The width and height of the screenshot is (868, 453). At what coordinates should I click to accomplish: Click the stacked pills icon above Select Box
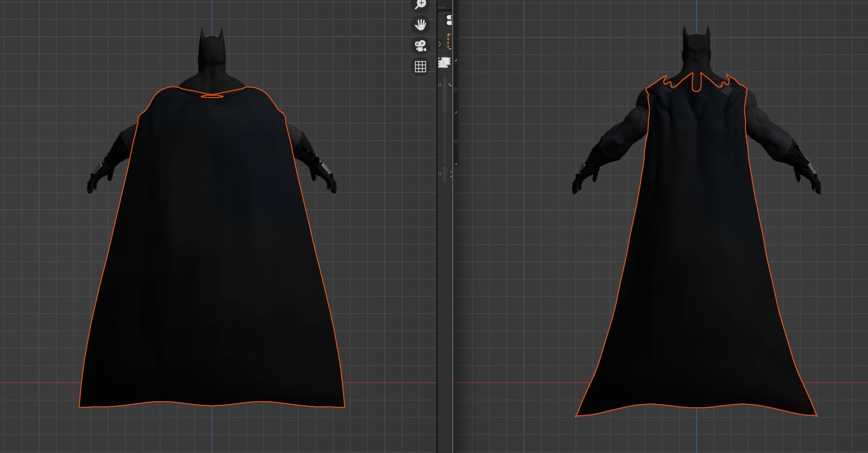point(449,20)
